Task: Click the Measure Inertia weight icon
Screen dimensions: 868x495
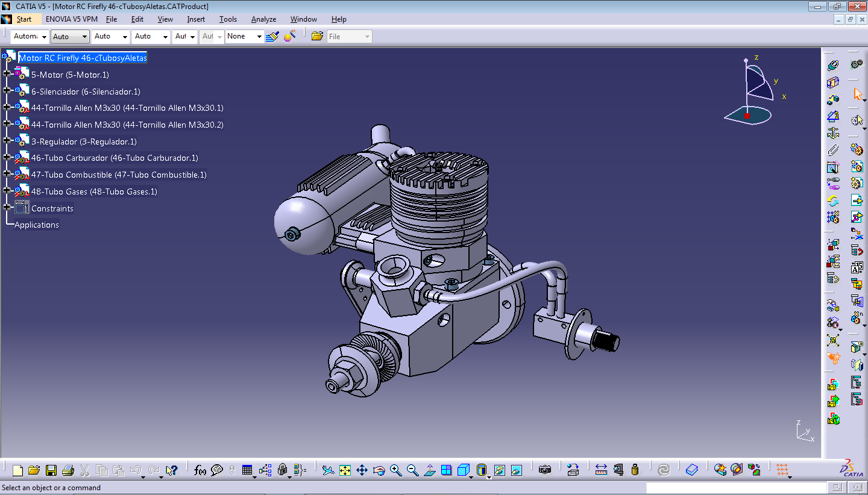Action: tap(635, 470)
